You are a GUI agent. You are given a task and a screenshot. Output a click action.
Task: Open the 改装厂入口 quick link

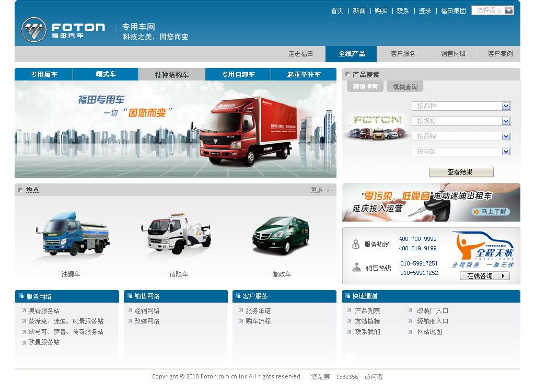(433, 311)
